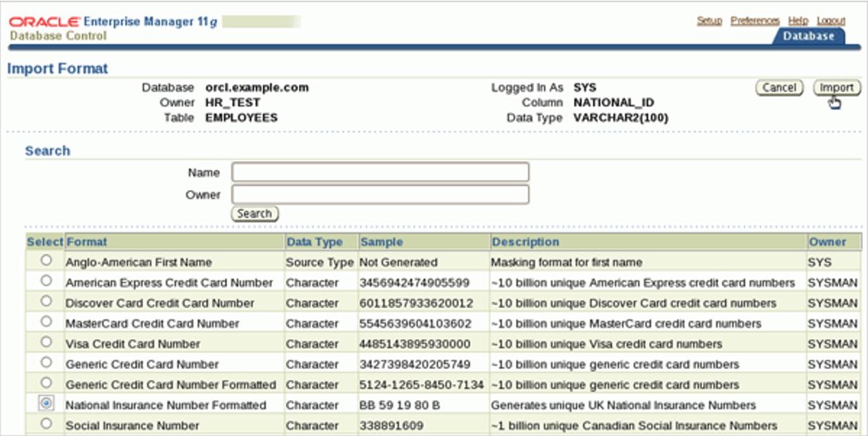Focus the Owner search field

(x=380, y=195)
